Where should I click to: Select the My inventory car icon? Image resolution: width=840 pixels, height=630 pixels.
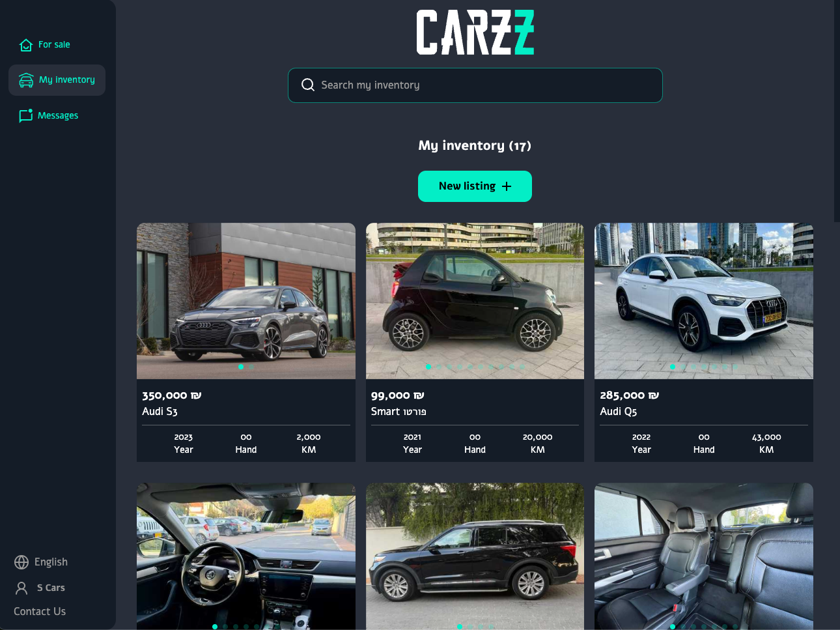[x=26, y=80]
